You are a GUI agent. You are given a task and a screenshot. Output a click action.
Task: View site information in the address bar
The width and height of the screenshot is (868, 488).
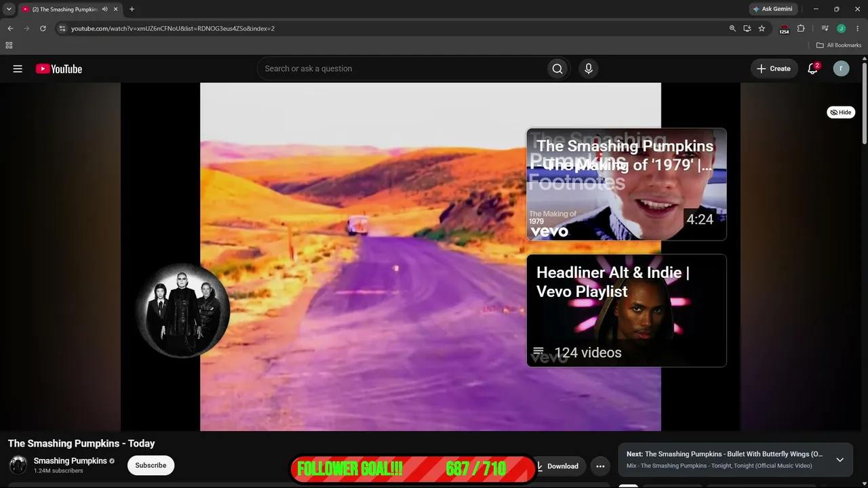point(62,28)
